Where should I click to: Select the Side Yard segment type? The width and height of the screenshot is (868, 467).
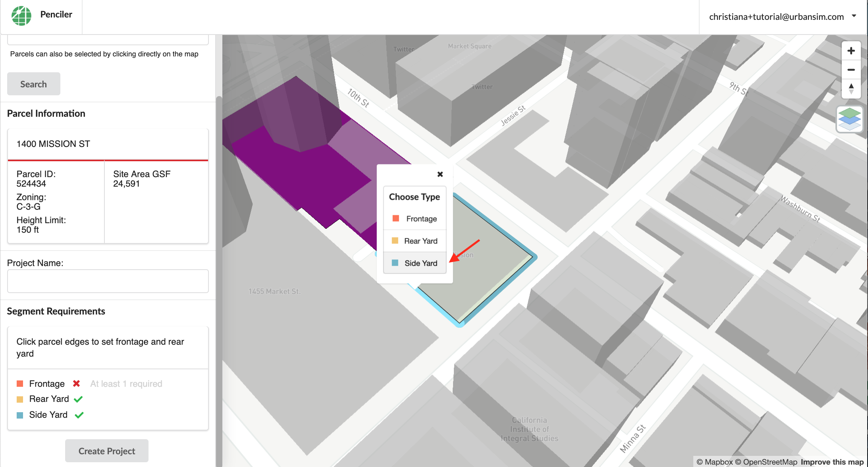click(x=415, y=263)
